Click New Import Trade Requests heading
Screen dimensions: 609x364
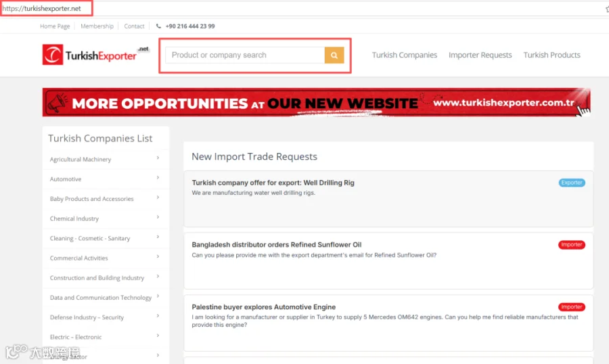coord(254,156)
